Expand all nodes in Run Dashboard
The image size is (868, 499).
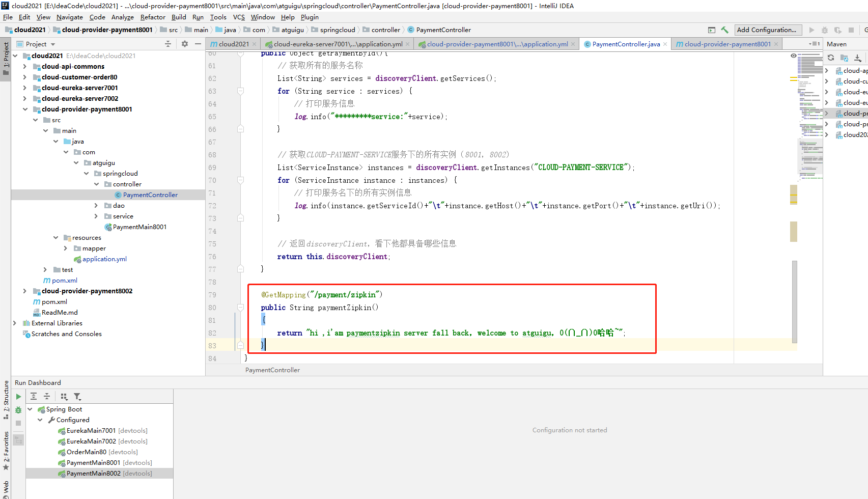tap(34, 397)
